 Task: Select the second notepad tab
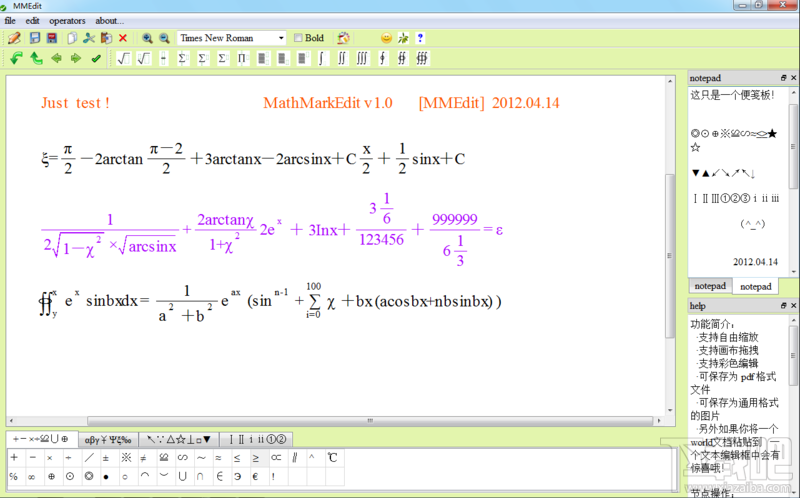[756, 286]
